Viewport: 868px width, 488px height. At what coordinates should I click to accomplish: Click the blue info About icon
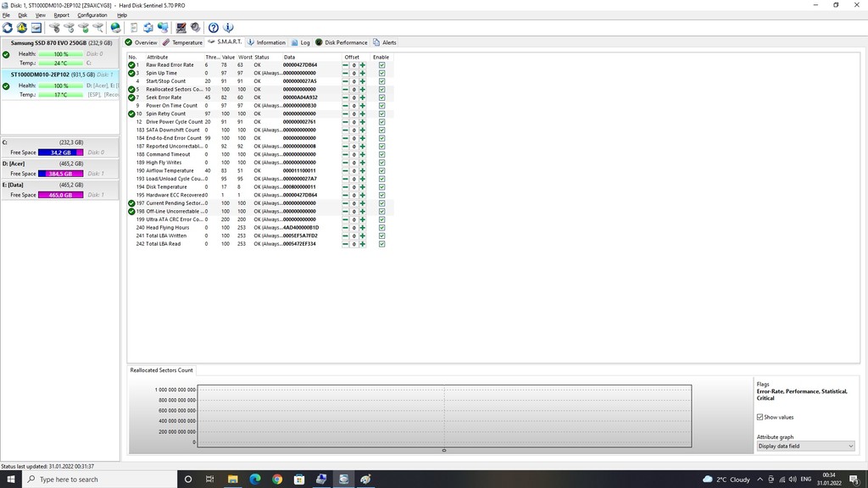point(228,28)
